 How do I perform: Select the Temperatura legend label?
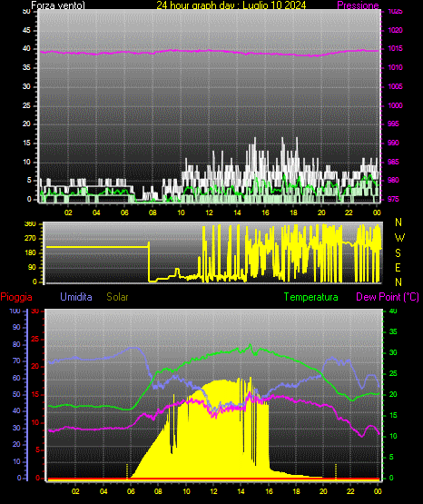point(311,297)
